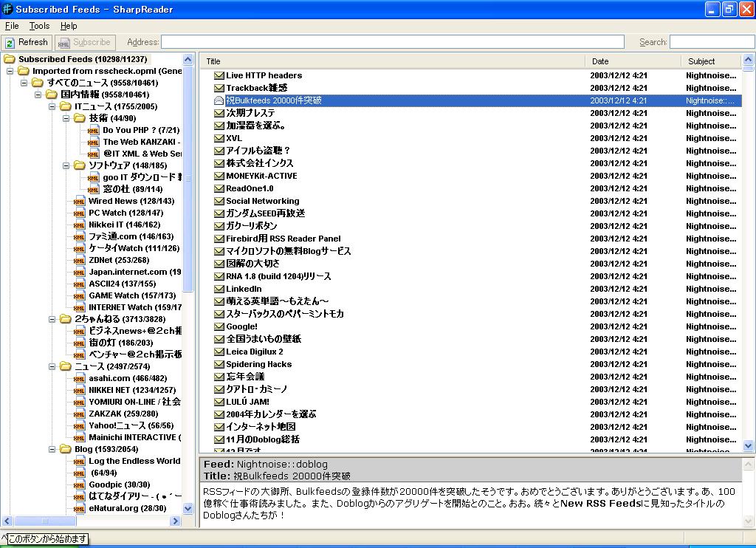The height and width of the screenshot is (548, 756).
Task: Click the folder icon of 2ちゃんねる node
Action: click(x=66, y=319)
